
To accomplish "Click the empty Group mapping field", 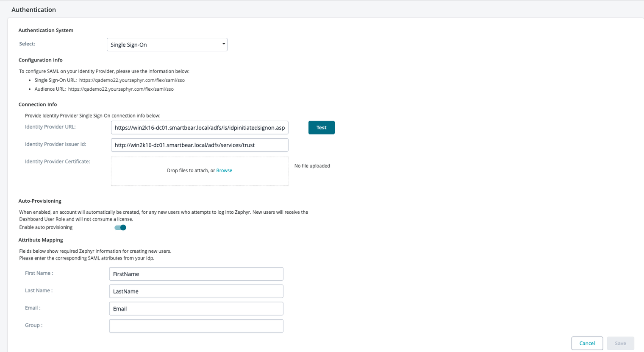I will coord(196,326).
